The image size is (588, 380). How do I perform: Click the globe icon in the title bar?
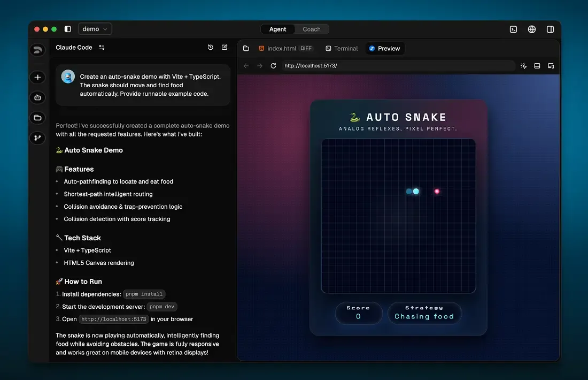531,29
